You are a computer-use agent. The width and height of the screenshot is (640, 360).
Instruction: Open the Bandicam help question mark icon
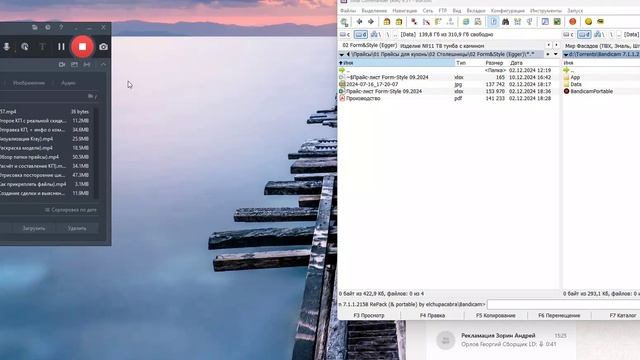[61, 27]
